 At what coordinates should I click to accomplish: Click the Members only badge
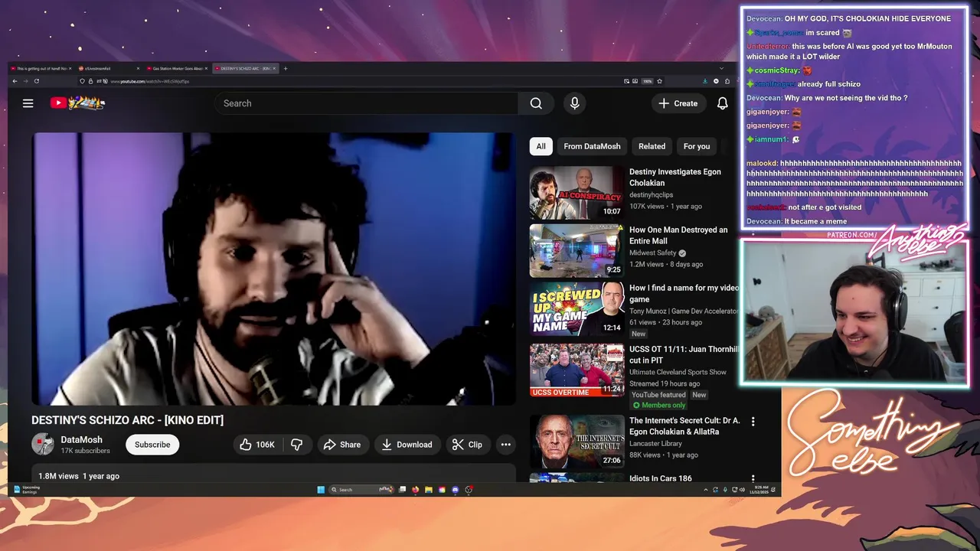(658, 406)
